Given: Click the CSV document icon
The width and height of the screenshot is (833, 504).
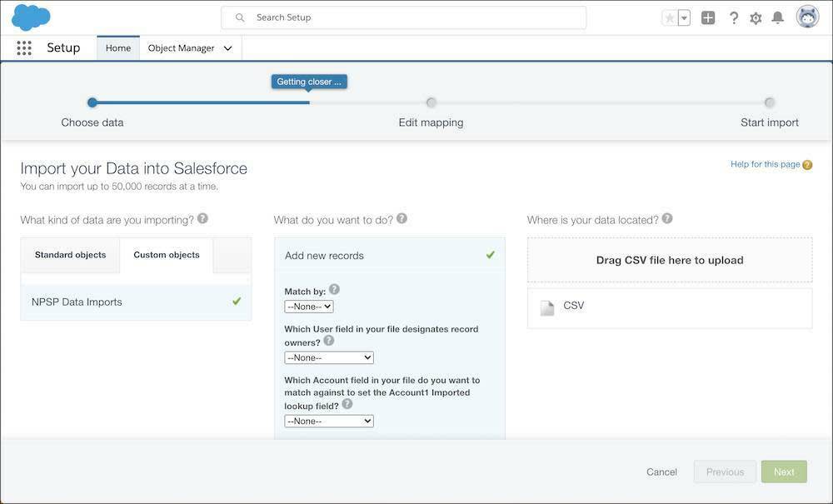Looking at the screenshot, I should pos(546,308).
